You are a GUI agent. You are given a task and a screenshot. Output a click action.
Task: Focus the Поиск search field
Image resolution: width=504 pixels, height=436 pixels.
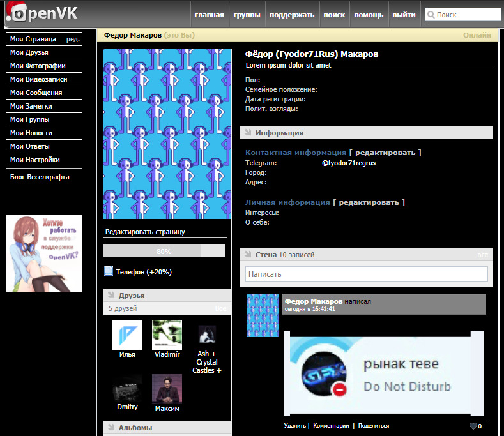(x=463, y=15)
